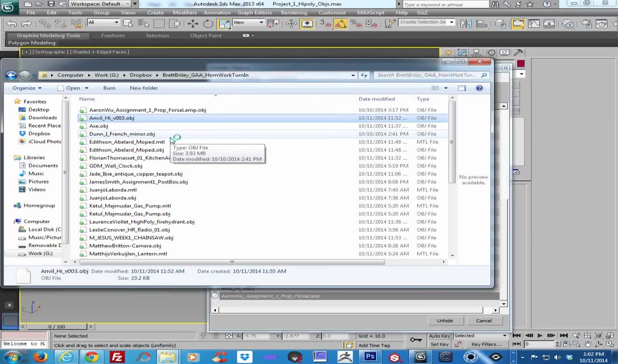Click the Help icon in file dialog

pos(479,88)
